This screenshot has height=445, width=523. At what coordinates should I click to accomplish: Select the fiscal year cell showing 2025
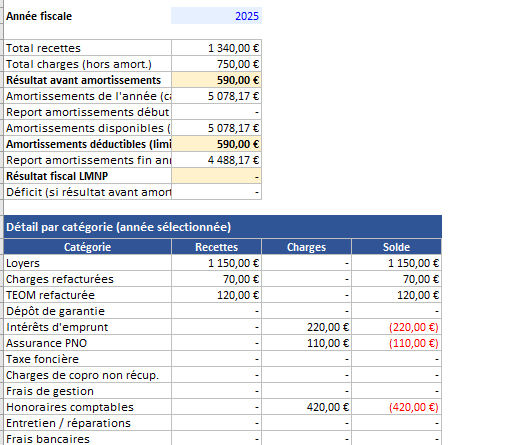[x=216, y=16]
